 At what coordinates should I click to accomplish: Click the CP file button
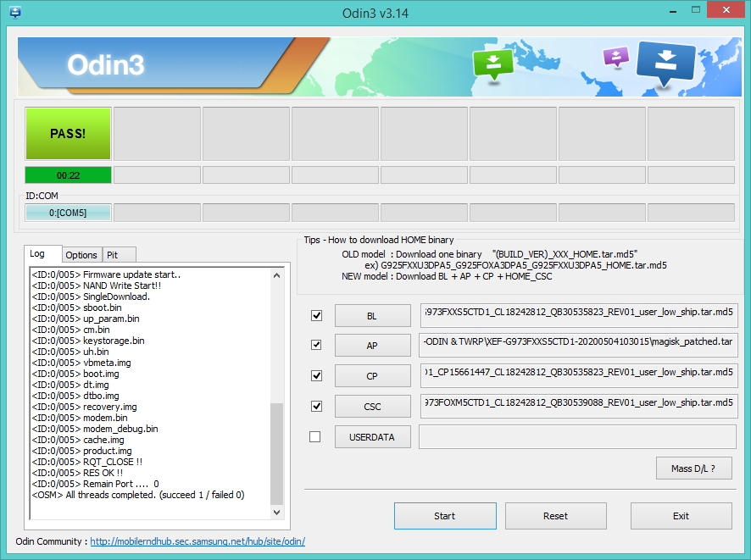[372, 376]
